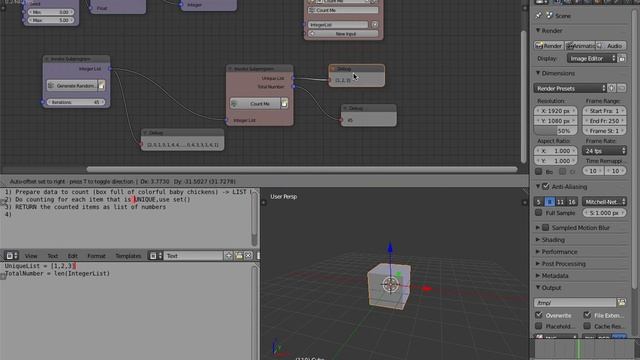Click the Iterations 45 field
The image size is (640, 360).
(76, 102)
